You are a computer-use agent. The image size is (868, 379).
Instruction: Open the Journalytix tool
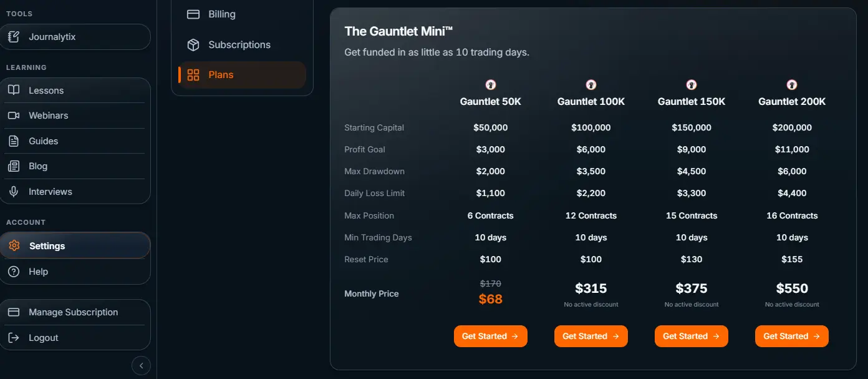tap(14, 37)
